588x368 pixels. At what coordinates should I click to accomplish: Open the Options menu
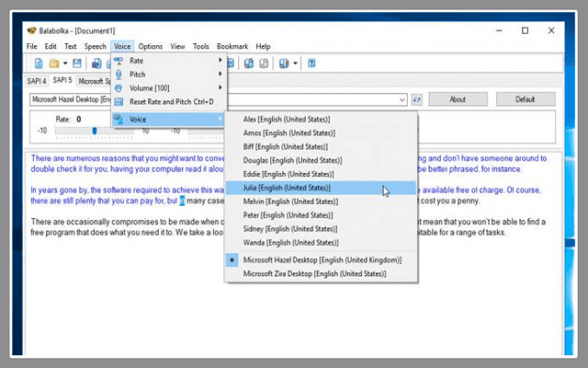pos(151,46)
